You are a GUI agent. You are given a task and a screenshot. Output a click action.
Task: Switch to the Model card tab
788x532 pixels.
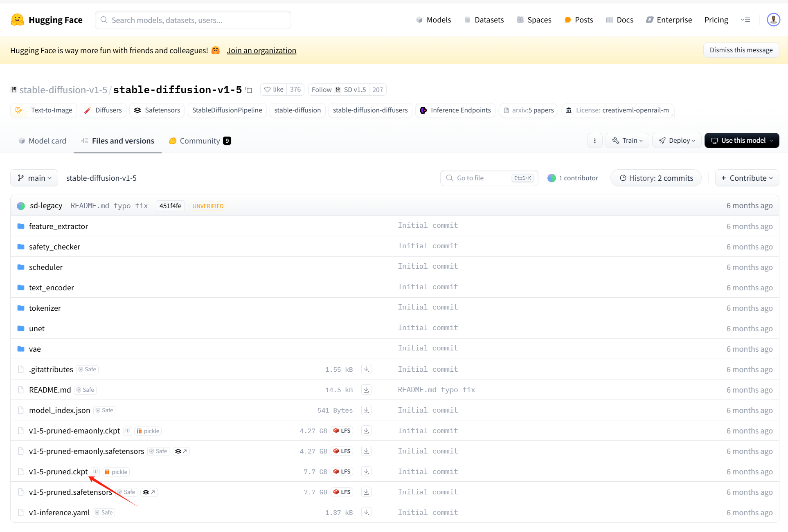pyautogui.click(x=42, y=141)
